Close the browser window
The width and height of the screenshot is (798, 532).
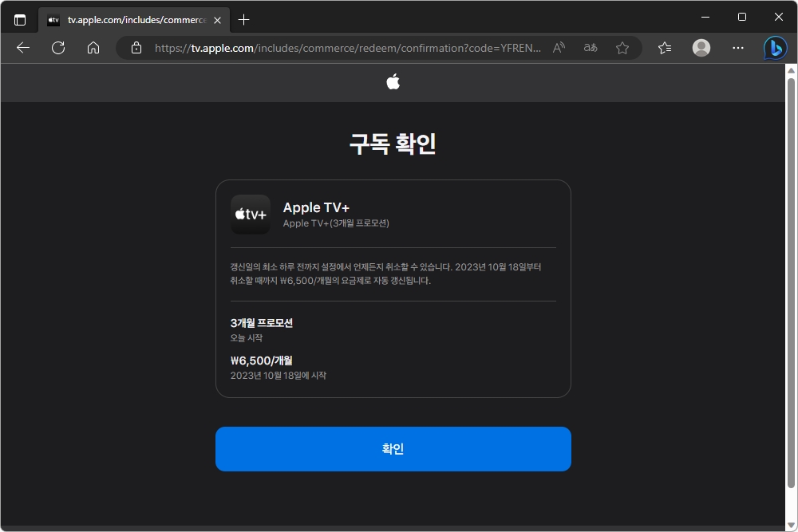coord(779,17)
